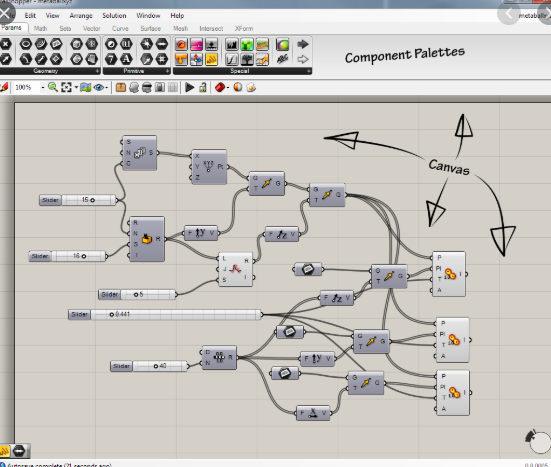This screenshot has width=551, height=467.
Task: Switch to the Intersect tab
Action: 211,28
